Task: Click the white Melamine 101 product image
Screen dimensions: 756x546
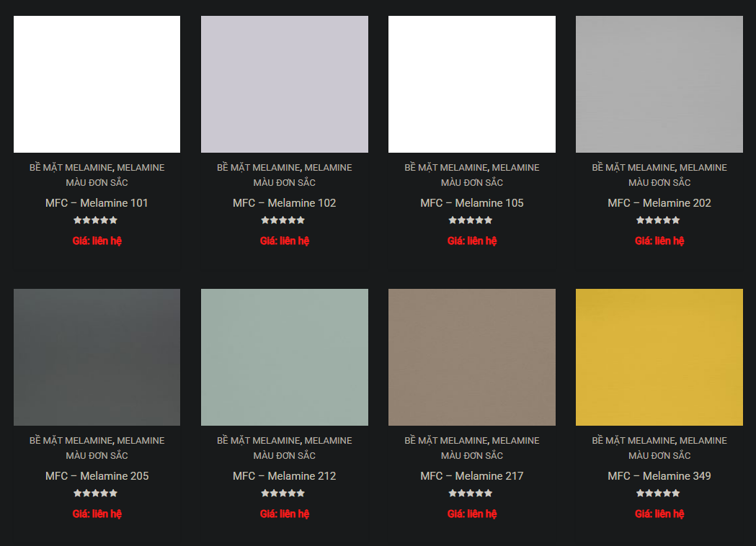Action: click(x=97, y=84)
